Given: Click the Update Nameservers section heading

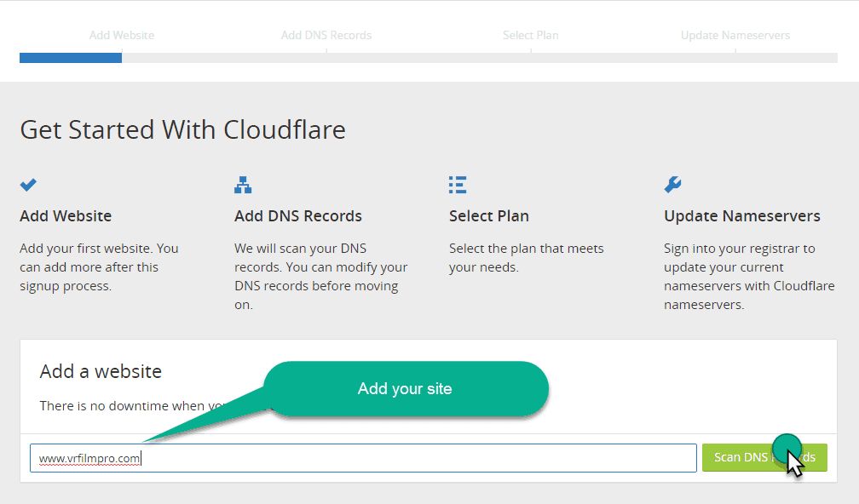Looking at the screenshot, I should (x=742, y=215).
